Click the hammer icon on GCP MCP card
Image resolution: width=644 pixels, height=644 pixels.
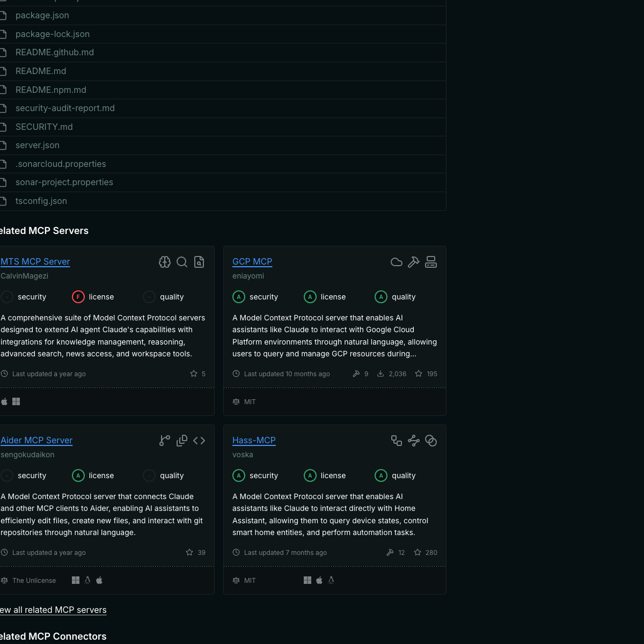pyautogui.click(x=414, y=262)
